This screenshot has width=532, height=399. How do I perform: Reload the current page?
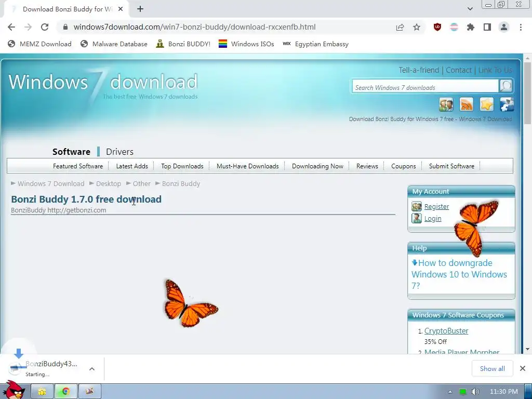click(x=45, y=27)
